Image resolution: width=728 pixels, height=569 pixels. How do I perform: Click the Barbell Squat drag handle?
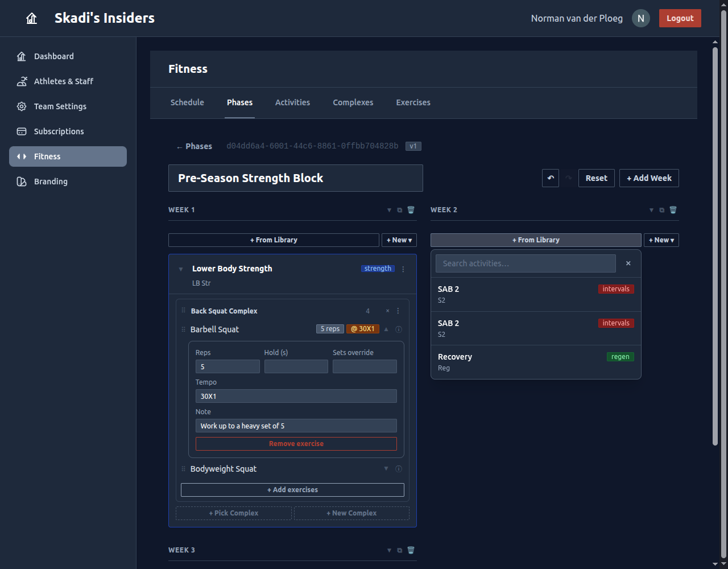[x=184, y=329]
